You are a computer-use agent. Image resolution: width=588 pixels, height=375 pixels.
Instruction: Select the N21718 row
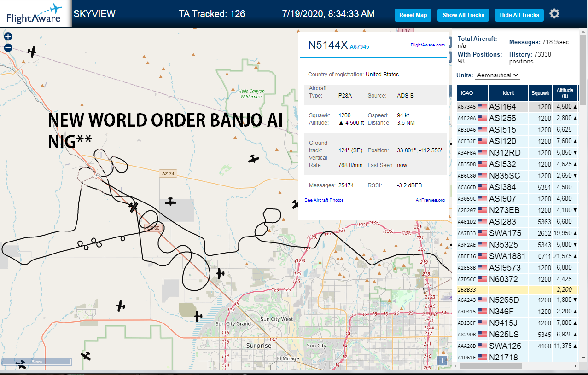click(517, 357)
